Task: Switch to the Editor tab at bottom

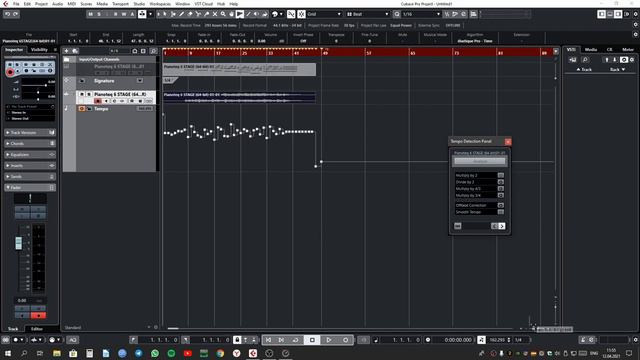Action: tap(36, 329)
